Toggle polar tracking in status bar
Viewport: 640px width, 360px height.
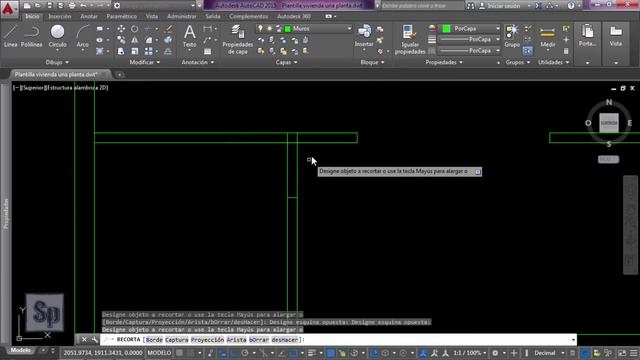(x=245, y=353)
